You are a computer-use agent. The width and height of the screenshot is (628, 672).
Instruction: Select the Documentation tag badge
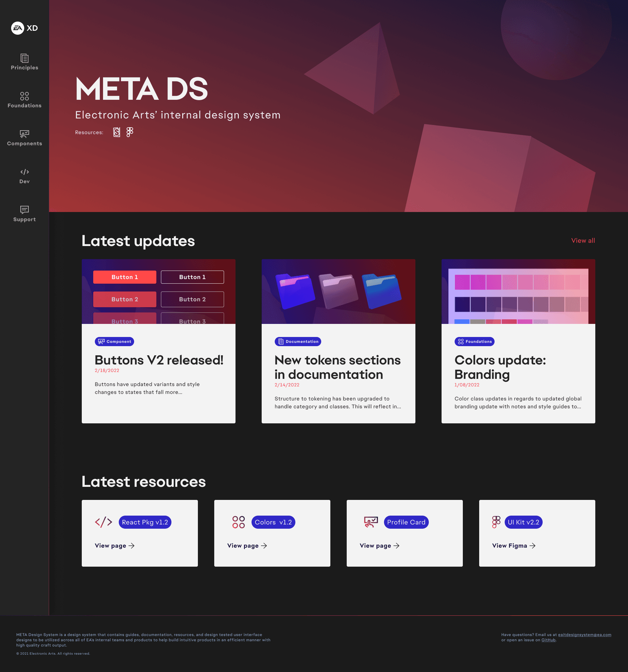point(298,342)
